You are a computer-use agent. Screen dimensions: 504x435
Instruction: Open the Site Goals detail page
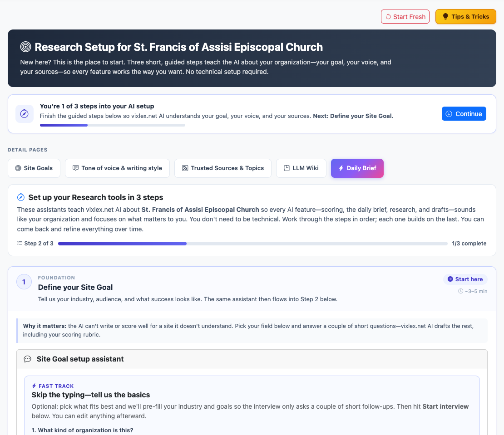coord(34,168)
